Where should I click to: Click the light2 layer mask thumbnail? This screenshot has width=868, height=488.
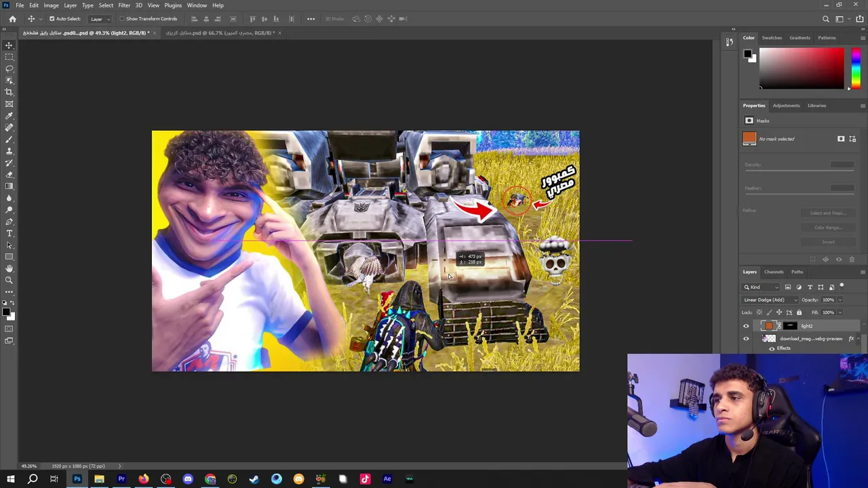click(790, 326)
